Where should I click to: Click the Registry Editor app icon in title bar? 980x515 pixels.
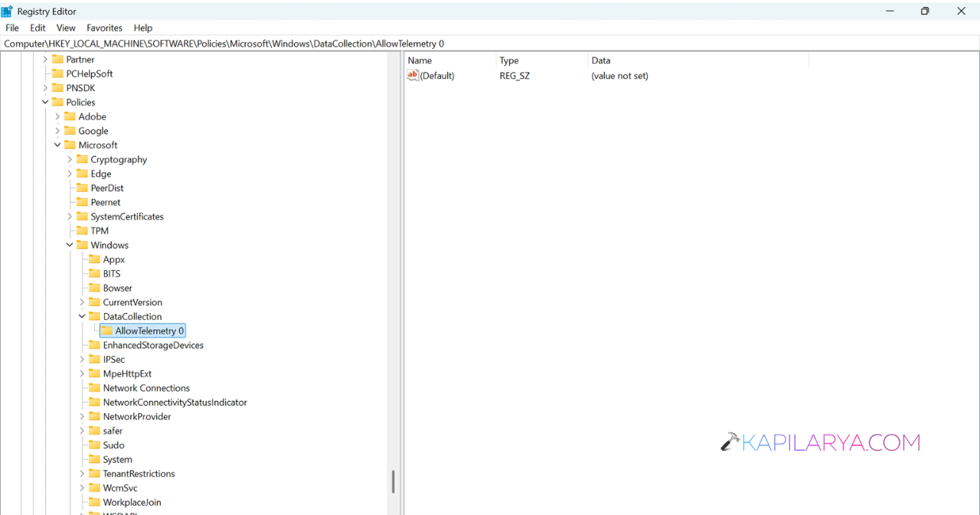[7, 11]
